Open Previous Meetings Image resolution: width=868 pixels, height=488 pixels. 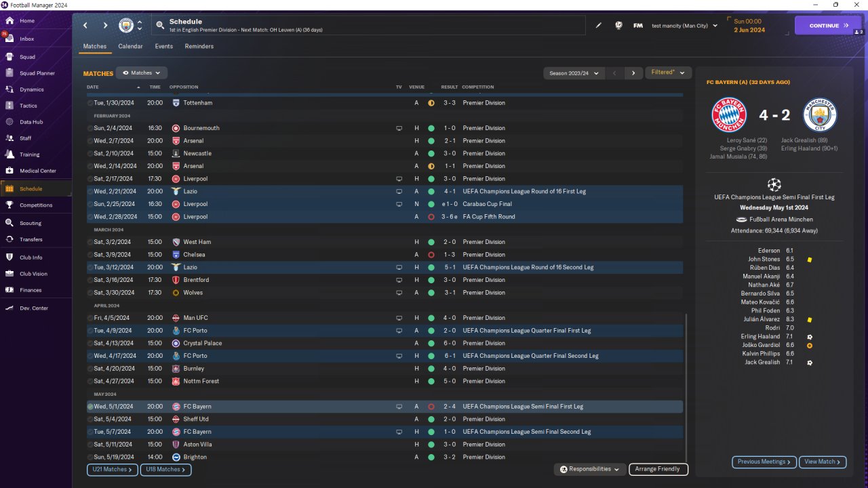point(764,462)
